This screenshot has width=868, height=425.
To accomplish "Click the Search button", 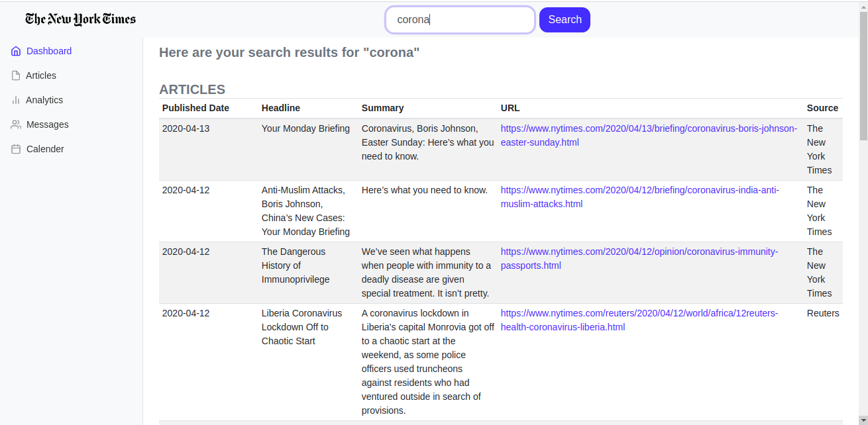I will tap(565, 19).
